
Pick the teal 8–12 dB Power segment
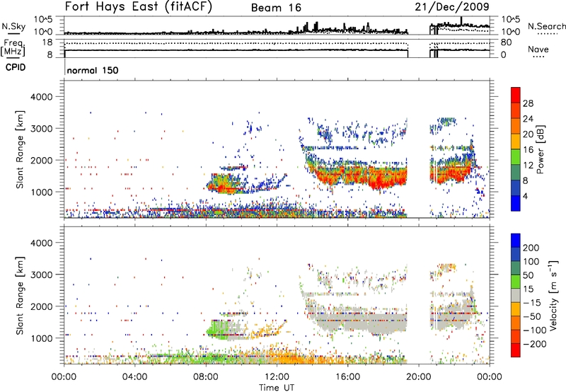516,172
